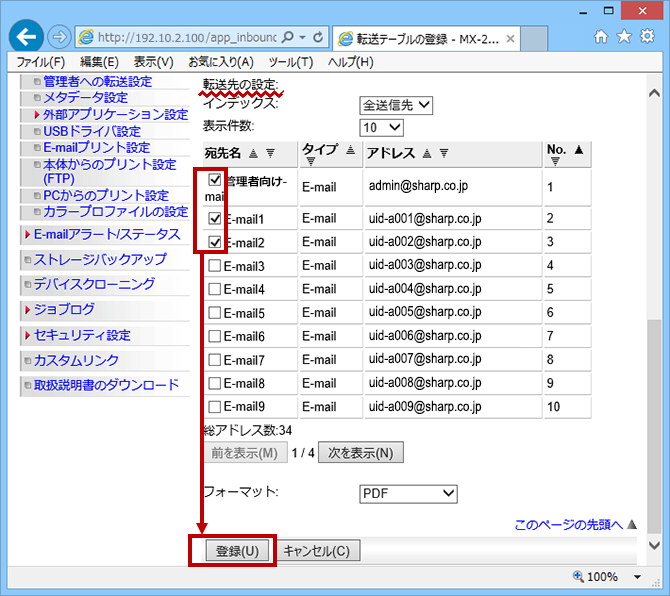Check the E-mail5 checkbox
Image resolution: width=670 pixels, height=596 pixels.
click(x=214, y=313)
